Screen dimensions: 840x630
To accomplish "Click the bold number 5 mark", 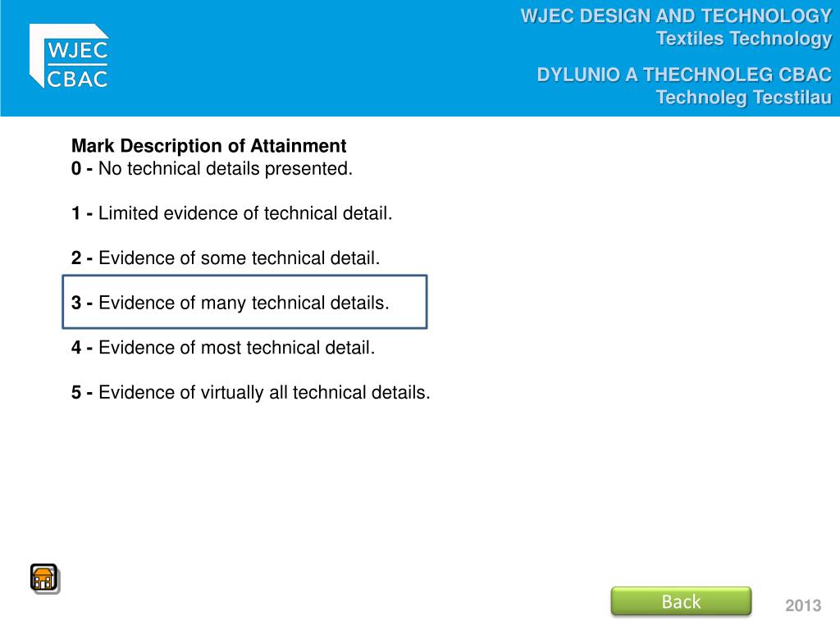I will pos(76,392).
